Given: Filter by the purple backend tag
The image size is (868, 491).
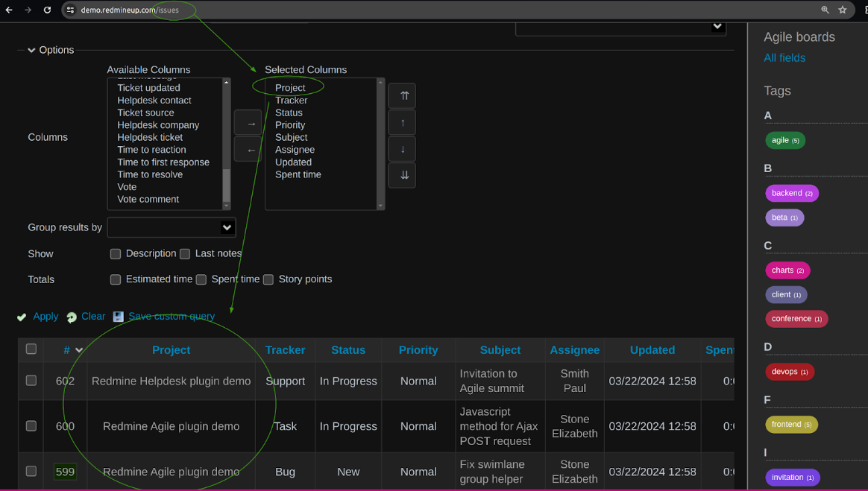Looking at the screenshot, I should pos(792,193).
